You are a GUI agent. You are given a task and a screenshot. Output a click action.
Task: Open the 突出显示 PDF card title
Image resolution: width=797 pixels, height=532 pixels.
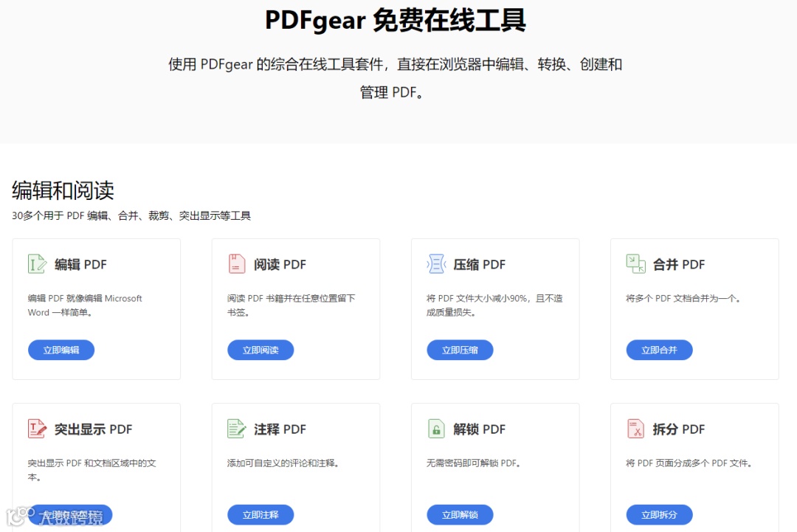(x=94, y=429)
